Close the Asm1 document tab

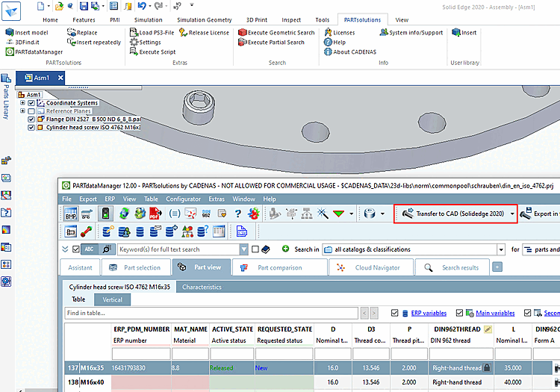tap(60, 78)
